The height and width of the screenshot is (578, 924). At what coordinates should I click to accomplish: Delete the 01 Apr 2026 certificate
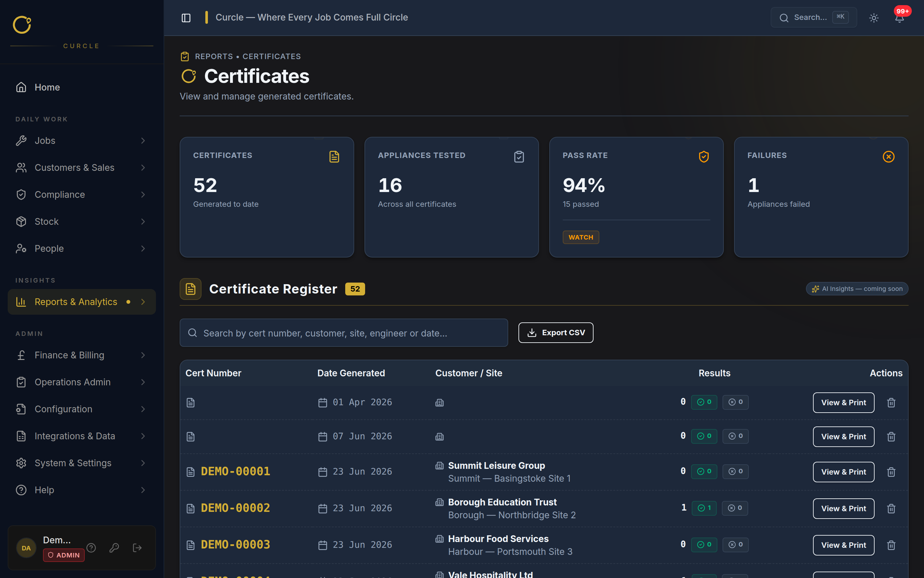pyautogui.click(x=891, y=403)
